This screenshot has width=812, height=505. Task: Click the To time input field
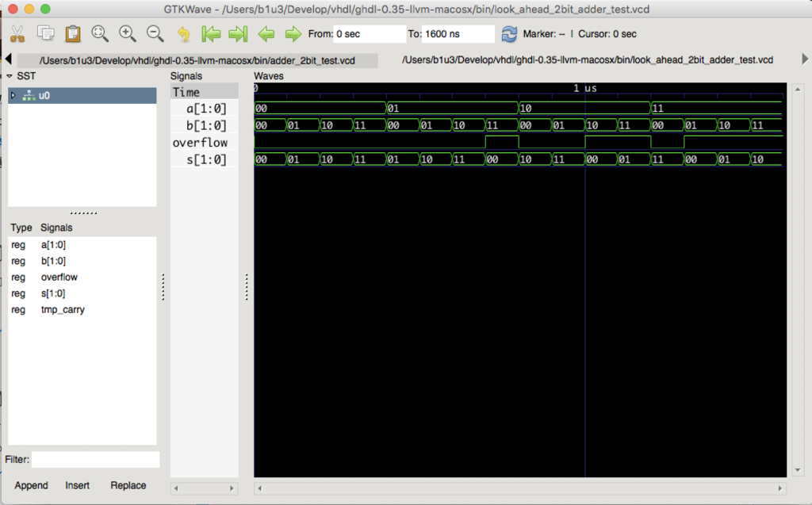point(458,33)
